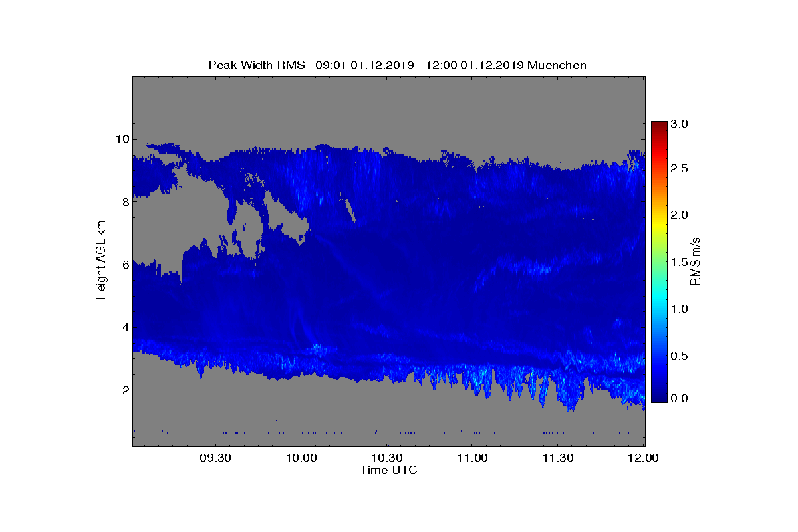Click the height tick label 8

pyautogui.click(x=124, y=201)
